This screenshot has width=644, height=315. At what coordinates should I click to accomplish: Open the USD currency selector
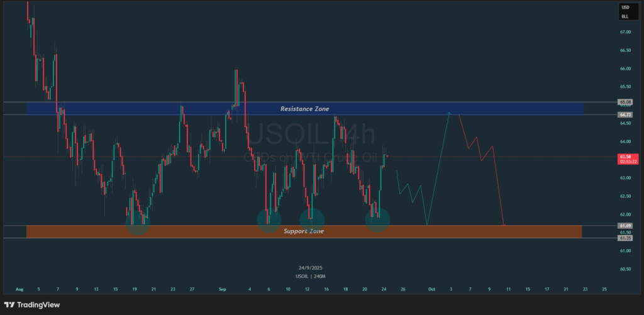(x=625, y=8)
